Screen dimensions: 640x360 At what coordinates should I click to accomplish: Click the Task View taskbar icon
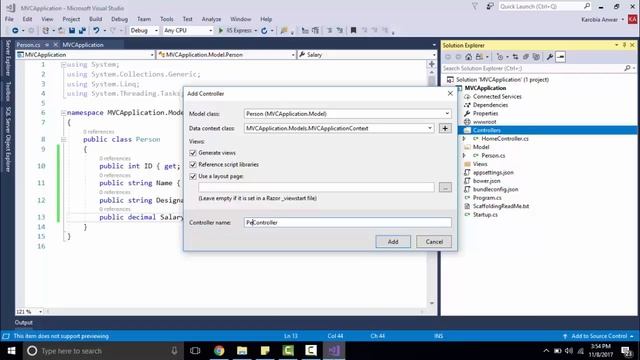(x=195, y=351)
